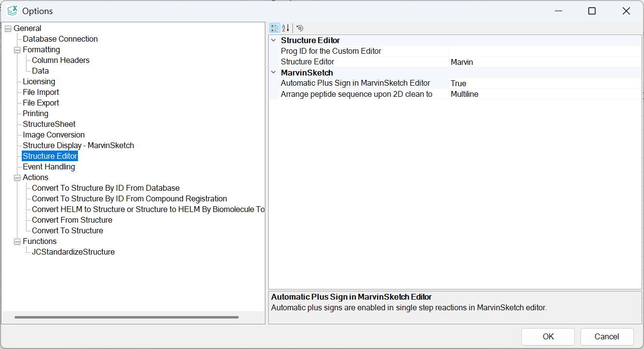Select the Prog ID for the Custom Editor label

[331, 51]
